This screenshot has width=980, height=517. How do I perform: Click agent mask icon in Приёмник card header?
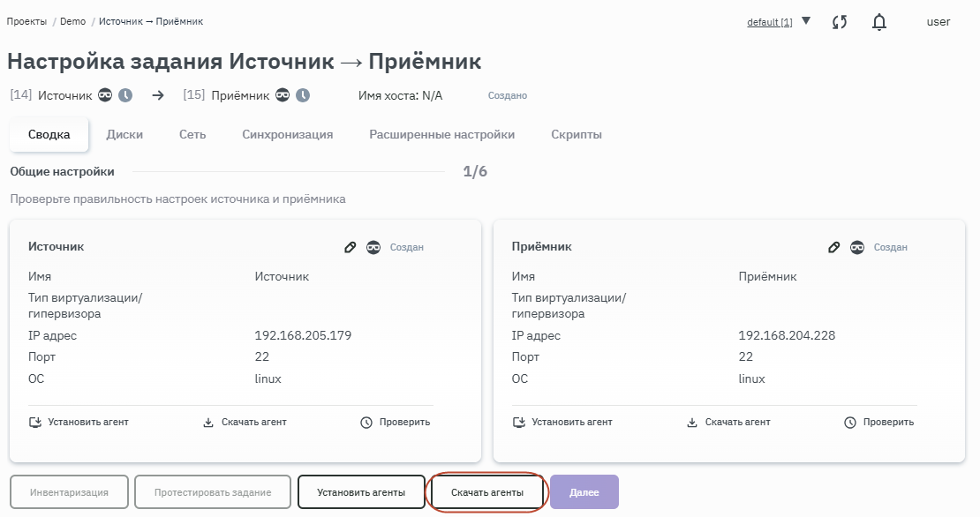857,248
